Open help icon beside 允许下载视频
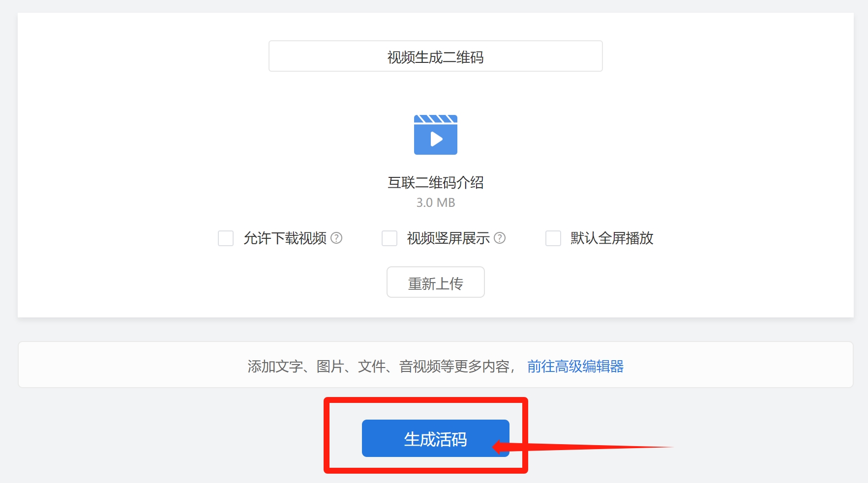 point(336,238)
